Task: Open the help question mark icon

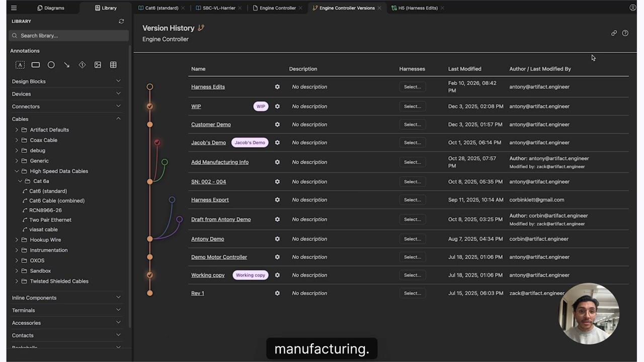Action: (625, 33)
